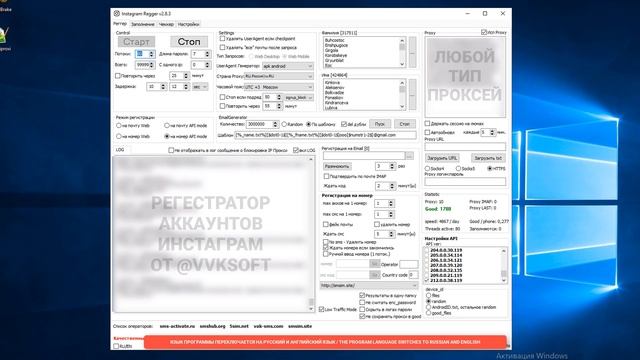
Task: Open the smsim.site SMS service dropdown
Action: click(x=369, y=285)
